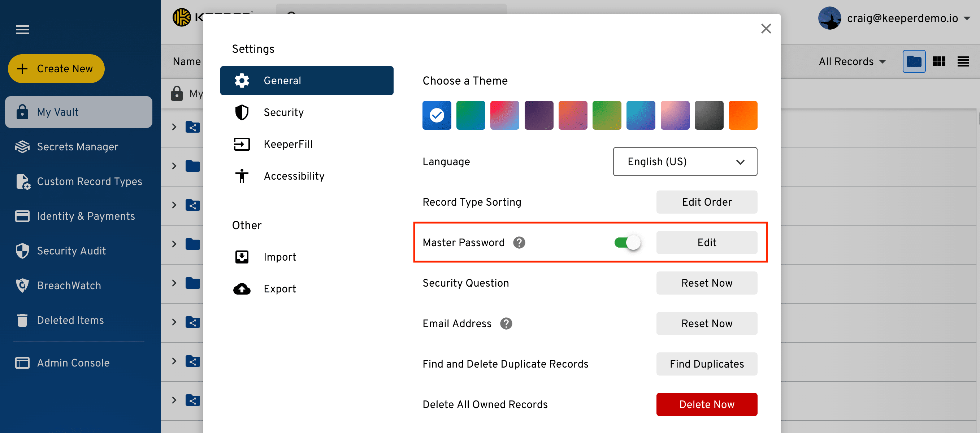
Task: Open the Language dropdown
Action: [685, 162]
